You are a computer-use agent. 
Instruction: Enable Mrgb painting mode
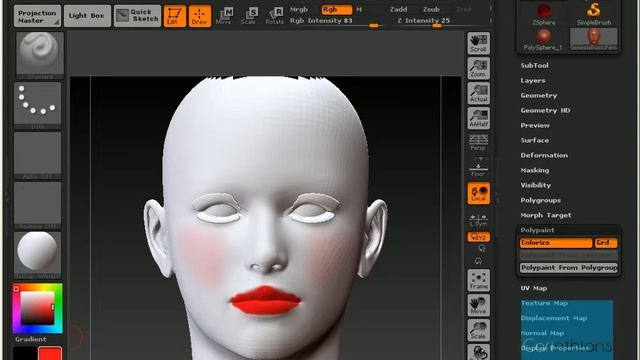[299, 9]
